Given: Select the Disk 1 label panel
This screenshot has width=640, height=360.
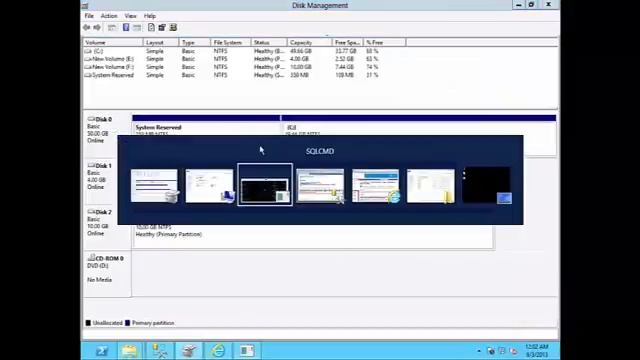Looking at the screenshot, I should [107, 180].
